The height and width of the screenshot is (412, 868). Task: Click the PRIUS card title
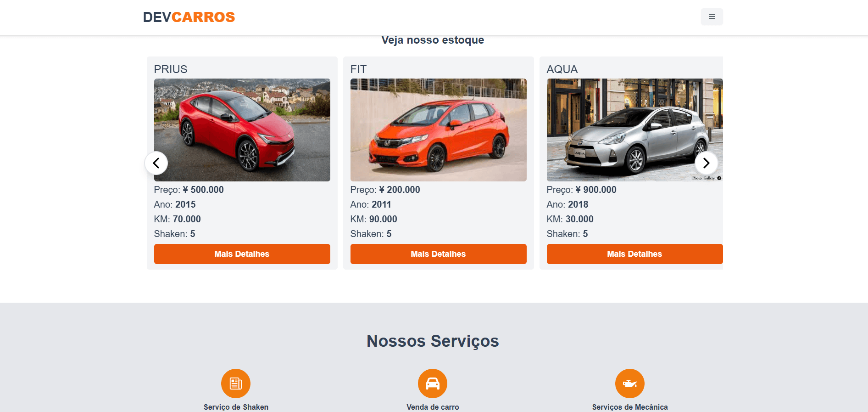coord(170,69)
